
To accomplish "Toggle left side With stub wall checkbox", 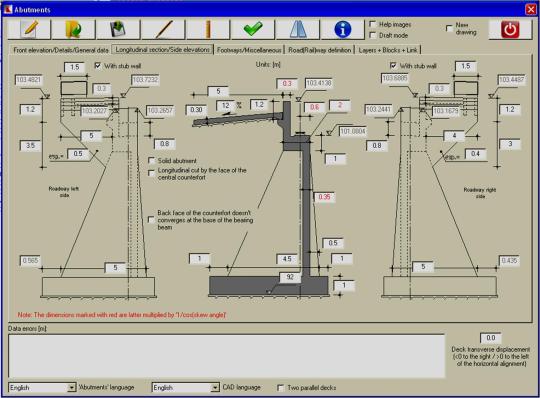I will click(x=97, y=65).
